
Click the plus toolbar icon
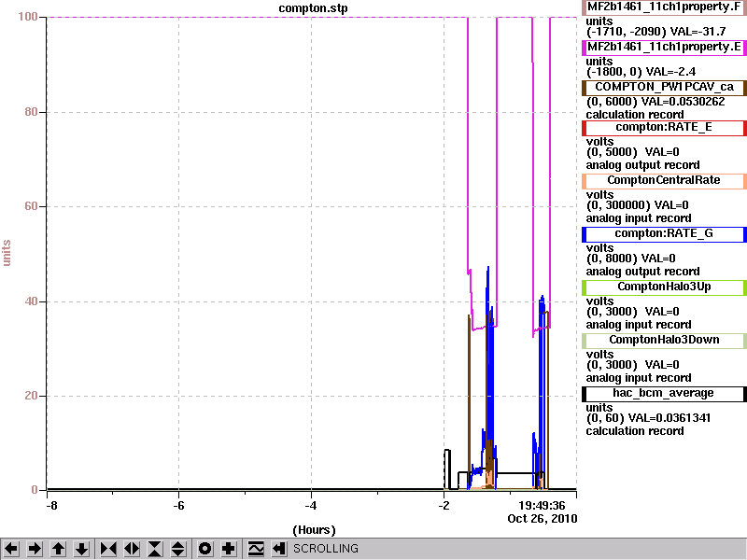pos(228,549)
